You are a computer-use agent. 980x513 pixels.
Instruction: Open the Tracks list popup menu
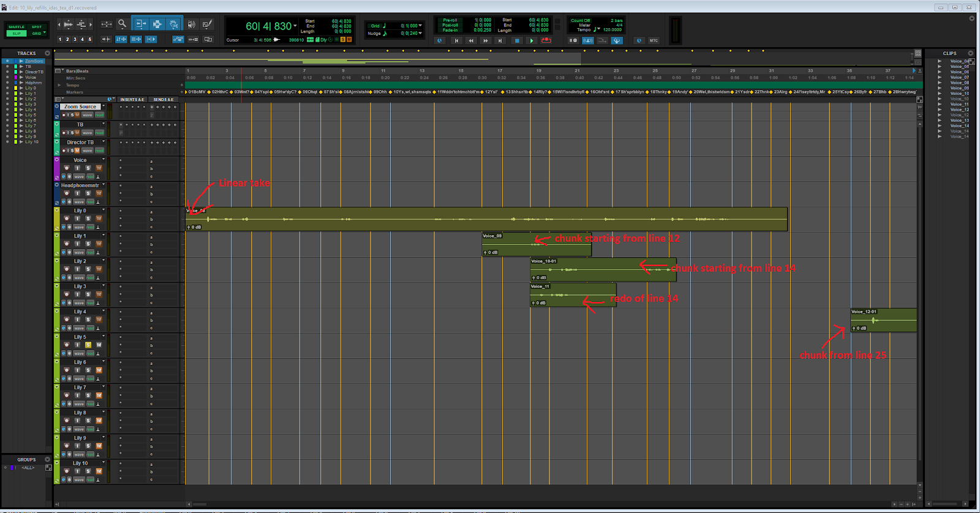[x=47, y=53]
